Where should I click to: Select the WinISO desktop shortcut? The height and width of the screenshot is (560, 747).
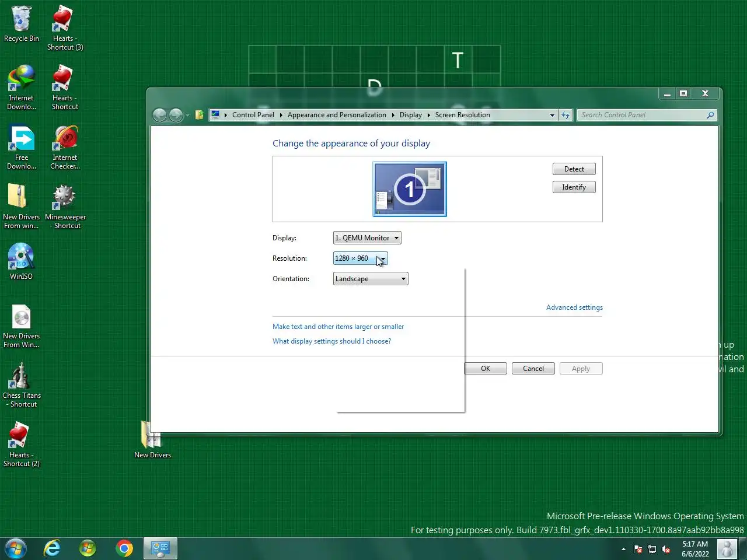click(22, 261)
